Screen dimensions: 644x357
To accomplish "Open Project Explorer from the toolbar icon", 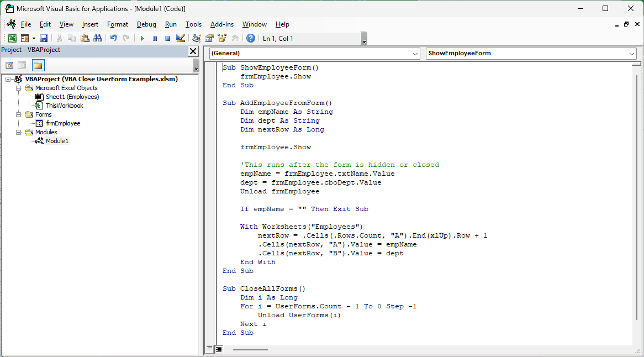I will click(x=196, y=38).
